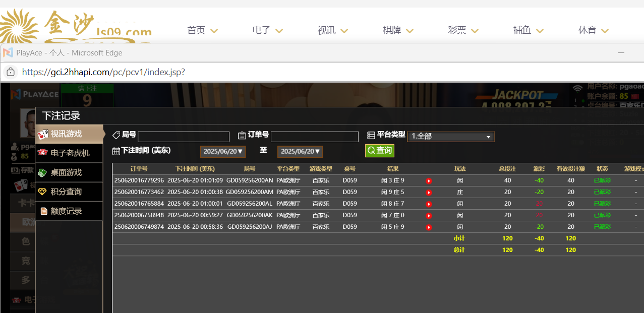Click the site info lock icon in the address bar
This screenshot has height=313, width=644.
point(11,72)
